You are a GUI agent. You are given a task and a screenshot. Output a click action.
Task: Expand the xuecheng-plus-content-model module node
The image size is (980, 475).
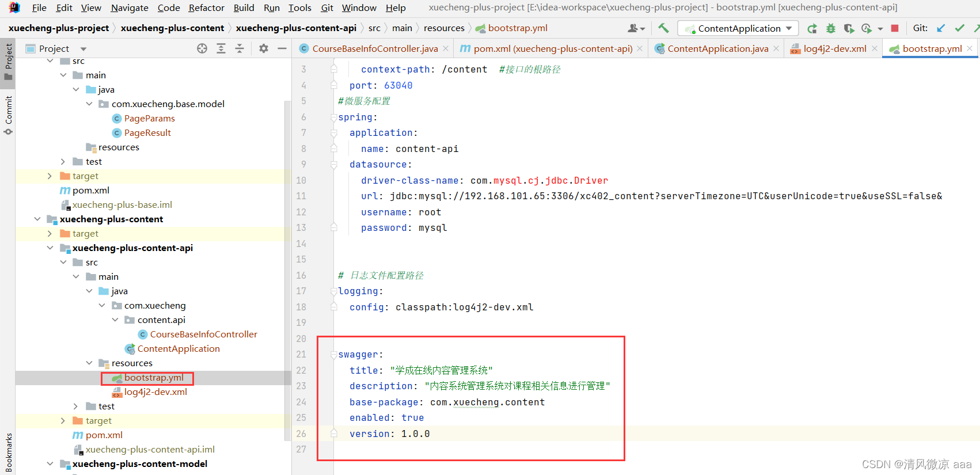click(50, 464)
